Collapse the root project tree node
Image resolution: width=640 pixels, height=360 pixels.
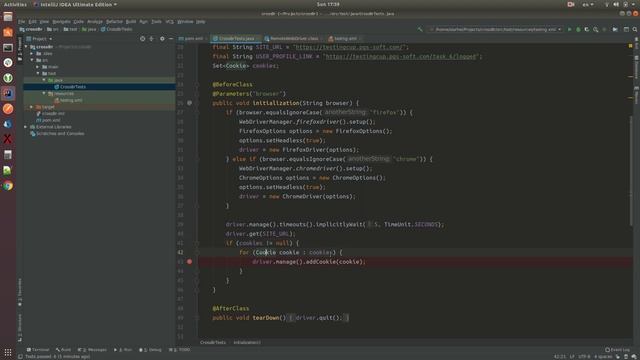click(x=27, y=47)
